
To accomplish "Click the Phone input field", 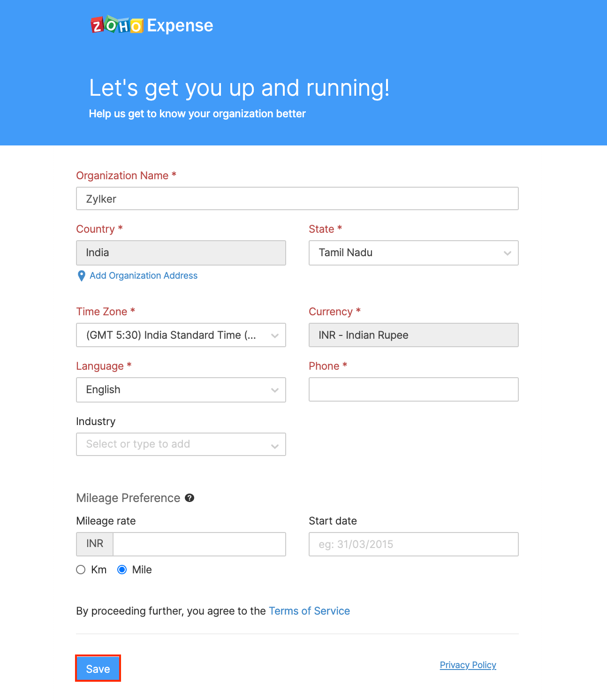I will (x=414, y=389).
